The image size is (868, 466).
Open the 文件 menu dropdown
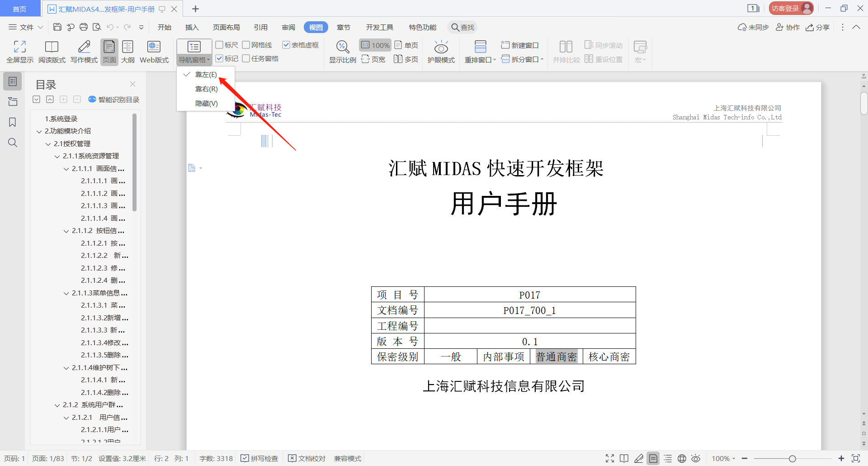26,27
